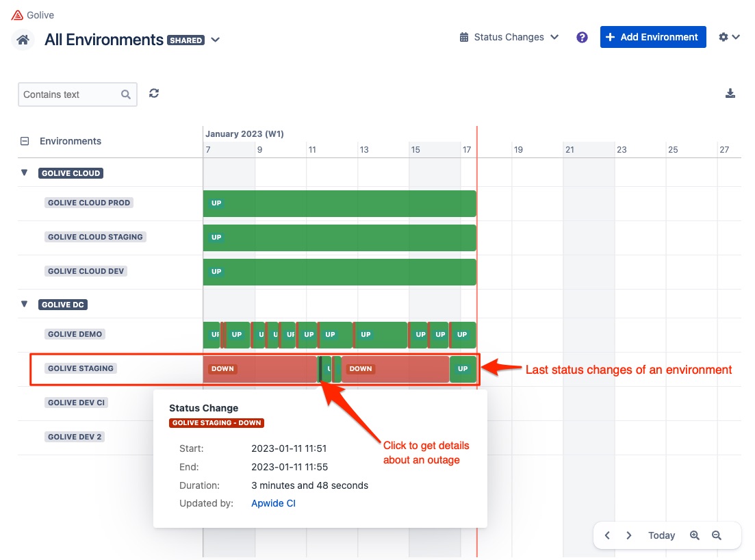Zoom in on the timeline
The width and height of the screenshot is (755, 560).
(695, 535)
